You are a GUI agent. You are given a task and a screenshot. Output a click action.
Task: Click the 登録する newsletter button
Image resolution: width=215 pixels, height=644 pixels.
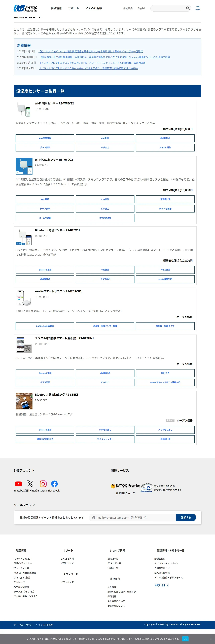[186, 517]
